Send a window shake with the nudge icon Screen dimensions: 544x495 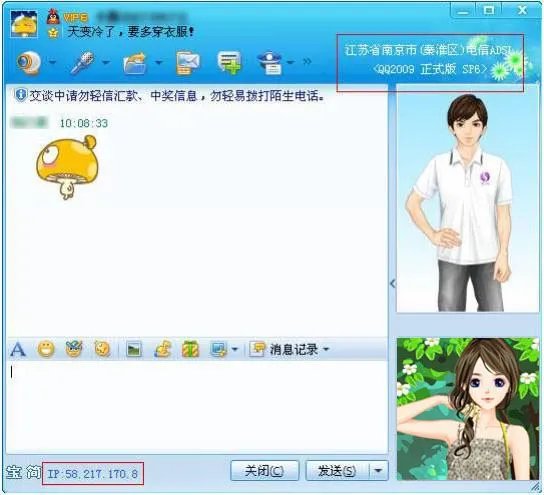coord(102,349)
